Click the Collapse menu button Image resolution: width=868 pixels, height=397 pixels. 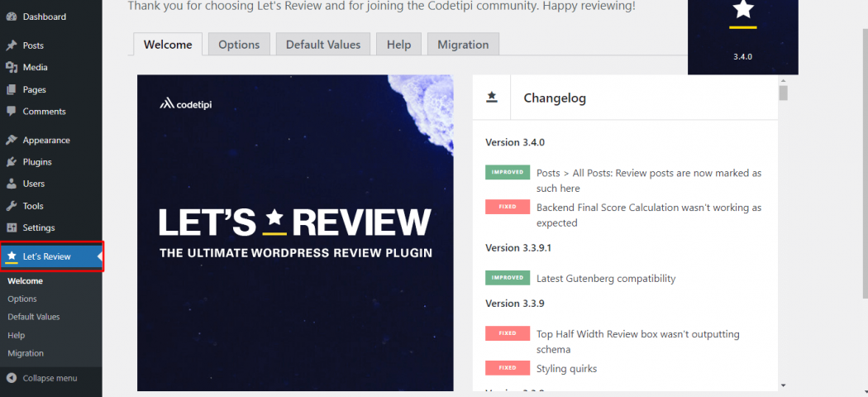coord(51,378)
